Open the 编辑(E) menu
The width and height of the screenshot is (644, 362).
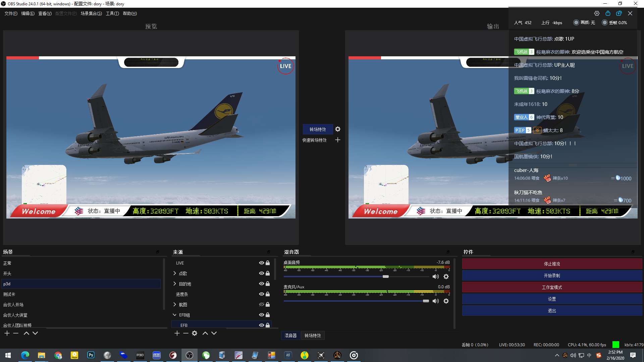[28, 13]
